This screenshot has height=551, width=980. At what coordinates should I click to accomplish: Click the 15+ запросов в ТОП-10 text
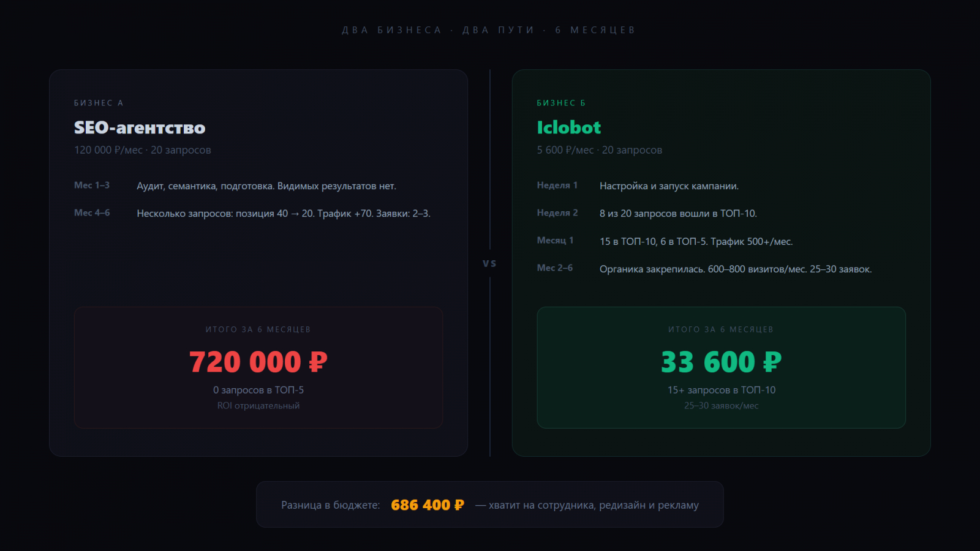coord(721,390)
